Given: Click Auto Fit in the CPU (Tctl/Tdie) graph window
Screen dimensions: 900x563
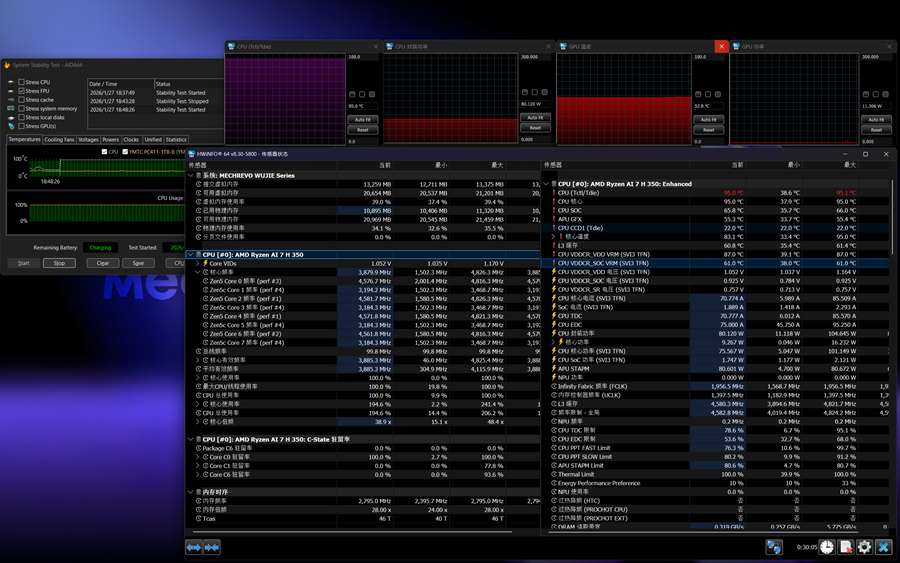Looking at the screenshot, I should coord(363,119).
